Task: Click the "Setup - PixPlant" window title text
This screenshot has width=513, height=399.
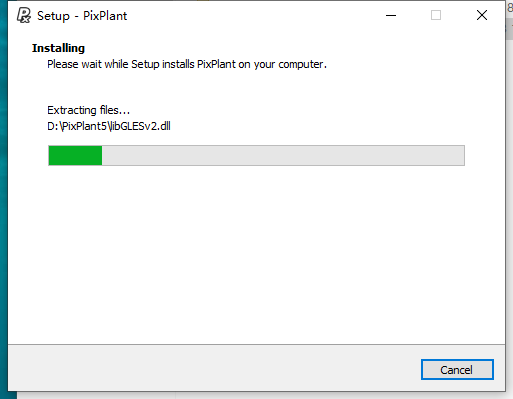Action: (82, 16)
